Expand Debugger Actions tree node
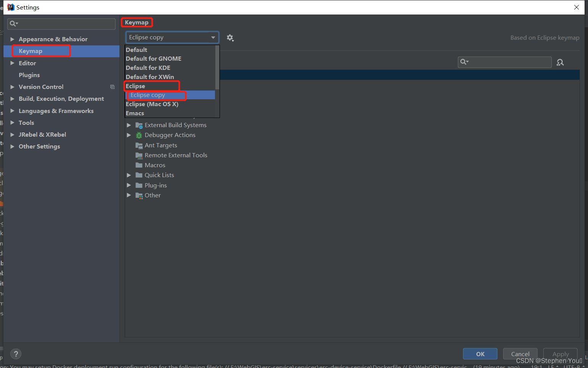The width and height of the screenshot is (588, 368). 129,135
